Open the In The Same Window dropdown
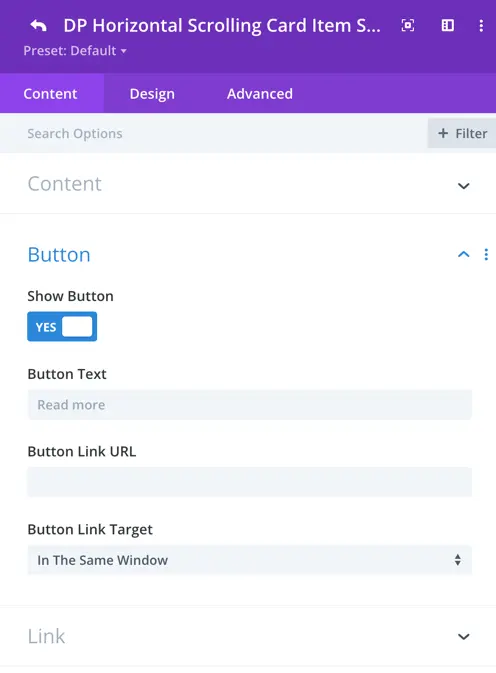The image size is (496, 673). (x=250, y=560)
